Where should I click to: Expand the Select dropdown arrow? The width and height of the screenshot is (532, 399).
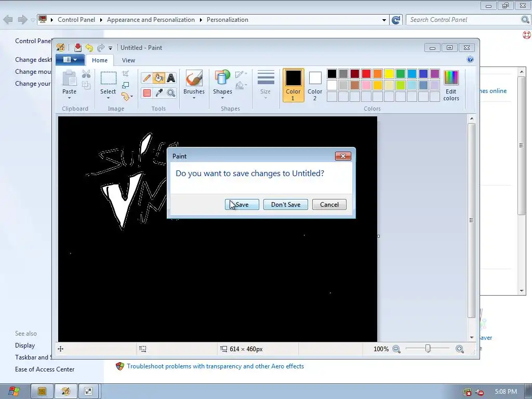[108, 98]
